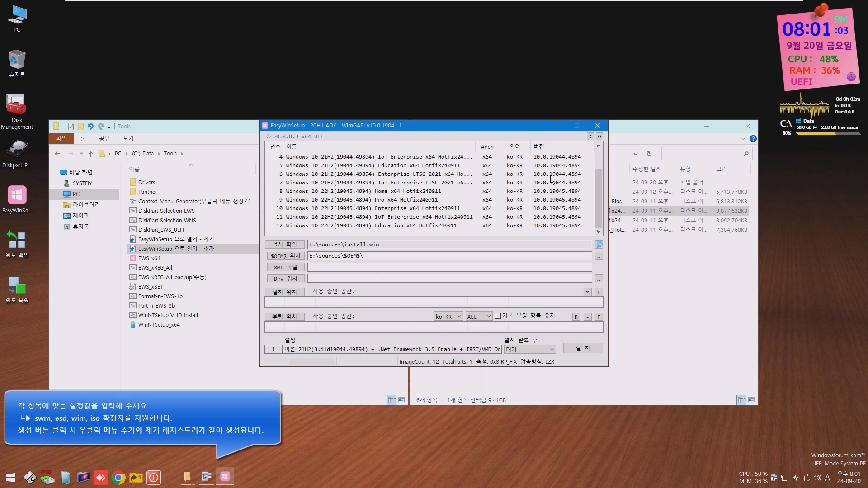Select the WinNTSetup_x64 file in Explorer

point(159,325)
